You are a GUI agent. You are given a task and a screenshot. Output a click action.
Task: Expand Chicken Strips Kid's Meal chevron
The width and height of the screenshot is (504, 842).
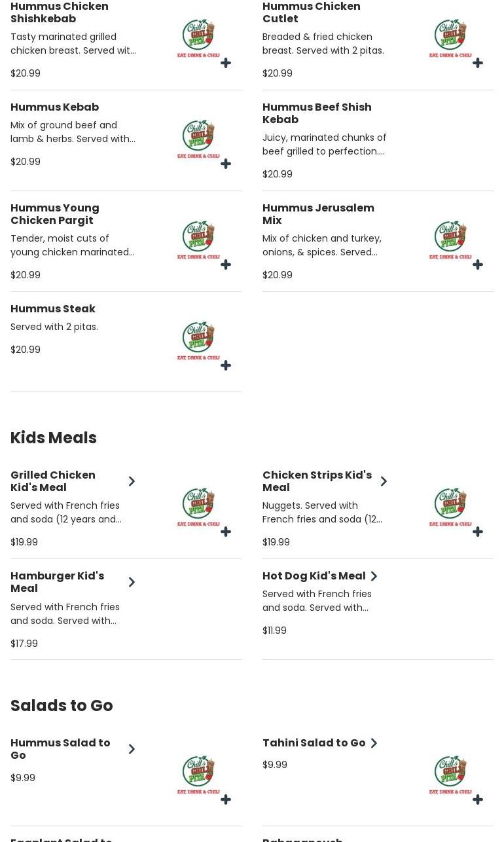[x=384, y=481]
